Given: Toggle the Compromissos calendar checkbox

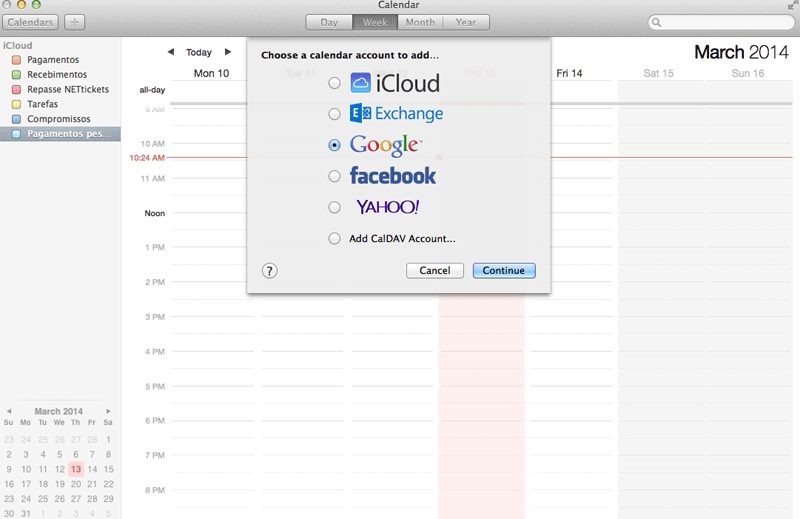Looking at the screenshot, I should tap(16, 119).
